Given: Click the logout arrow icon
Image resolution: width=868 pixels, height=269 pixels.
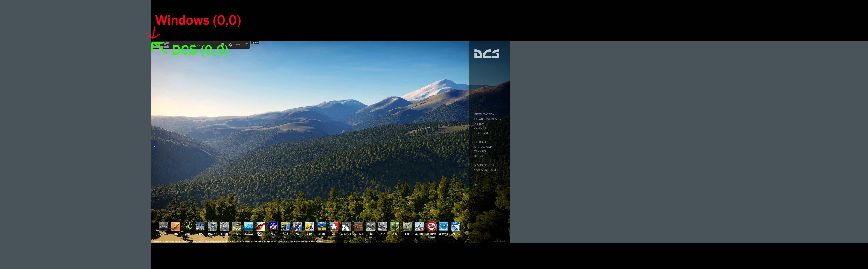Looking at the screenshot, I should [247, 45].
